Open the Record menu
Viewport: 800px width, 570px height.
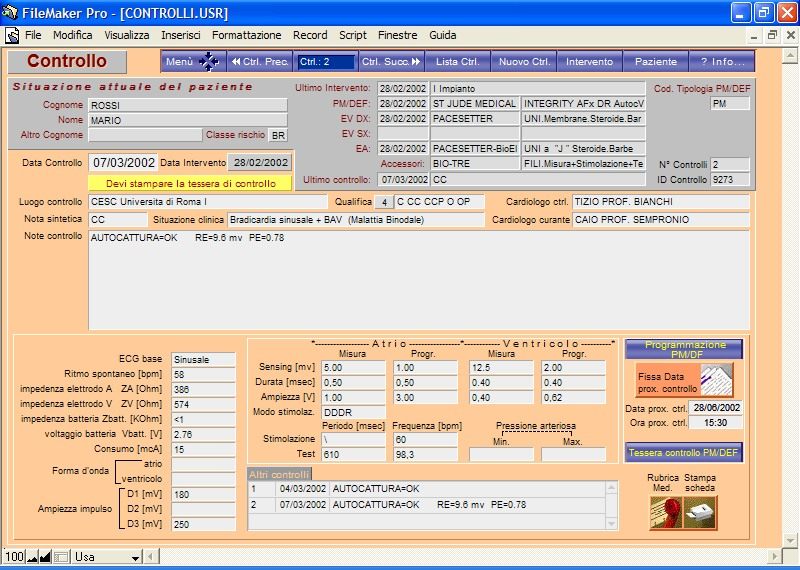tap(310, 35)
